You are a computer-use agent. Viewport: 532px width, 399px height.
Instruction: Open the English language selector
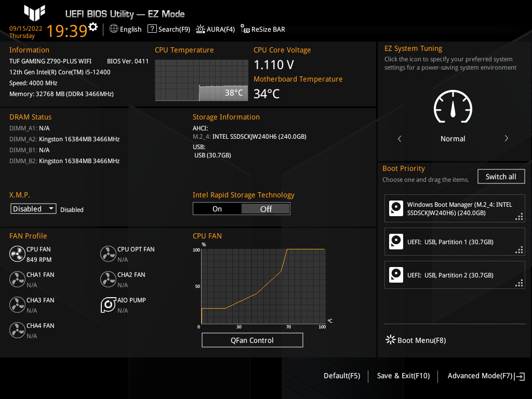point(125,29)
